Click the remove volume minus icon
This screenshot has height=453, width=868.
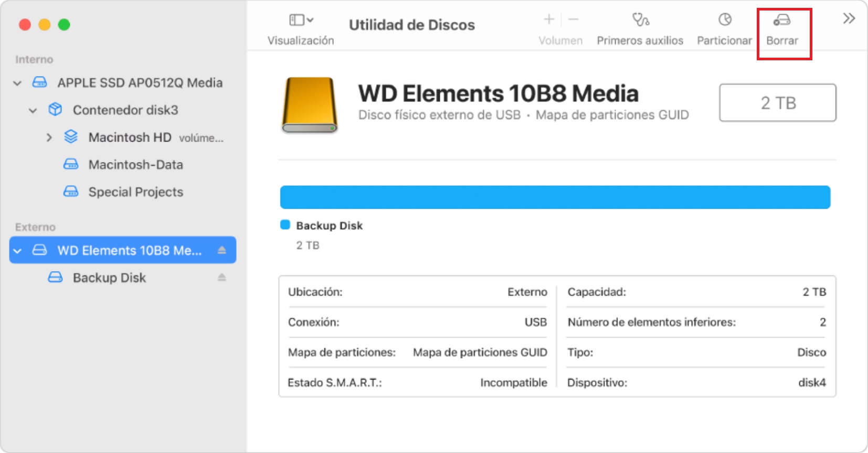click(574, 20)
